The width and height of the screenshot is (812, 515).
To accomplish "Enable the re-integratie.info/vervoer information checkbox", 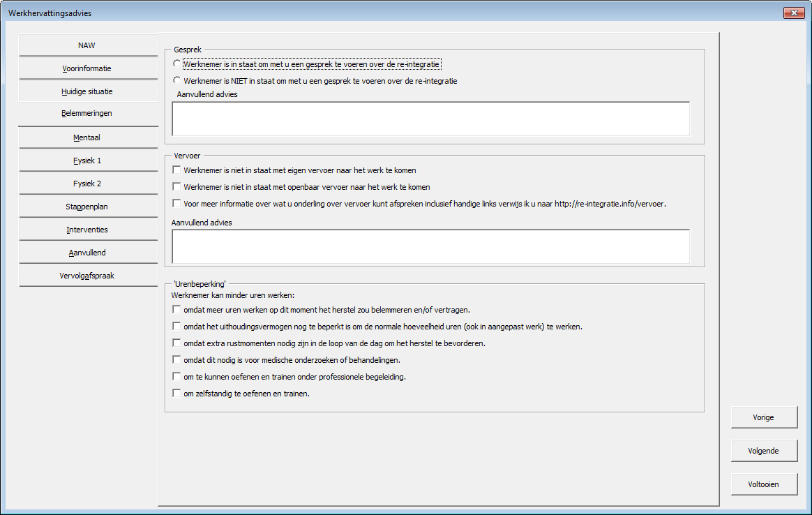I will coord(177,204).
